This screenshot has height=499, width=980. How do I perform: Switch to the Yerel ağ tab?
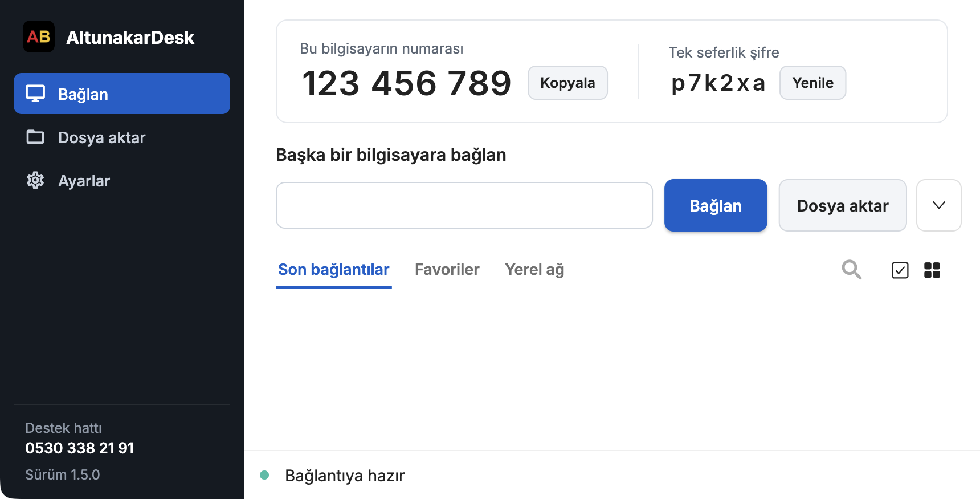[x=534, y=269]
